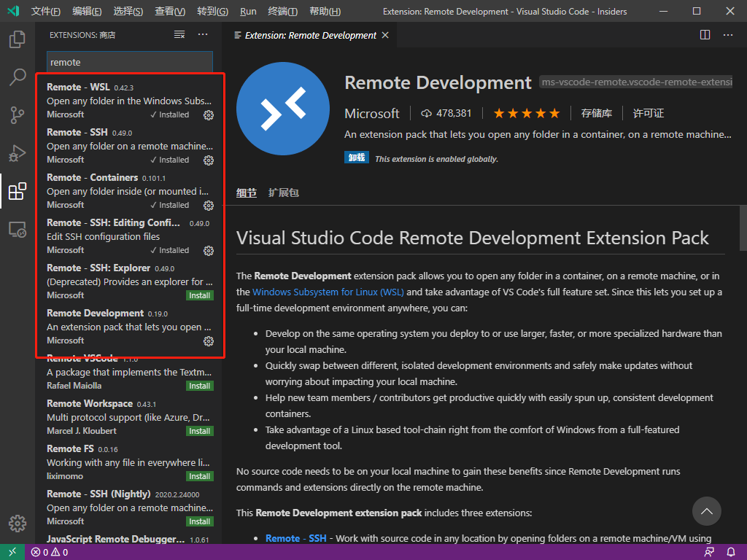
Task: Open the 许可证 license link
Action: 649,113
